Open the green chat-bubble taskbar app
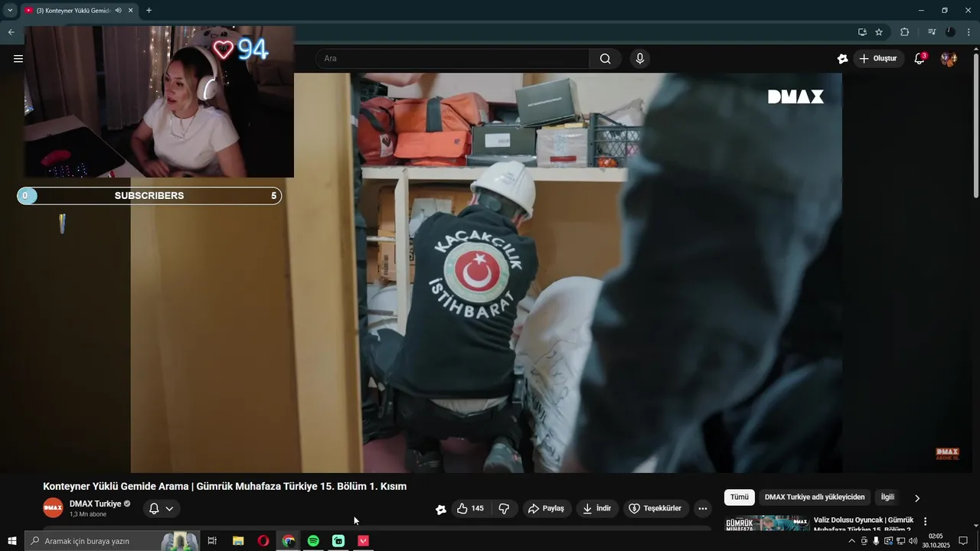Screen dimensions: 980x551 coord(338,541)
